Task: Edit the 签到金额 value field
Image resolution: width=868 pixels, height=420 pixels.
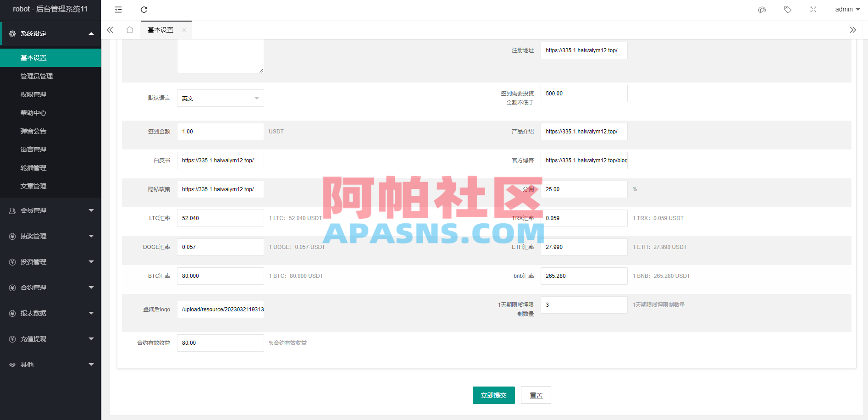Action: pyautogui.click(x=220, y=132)
